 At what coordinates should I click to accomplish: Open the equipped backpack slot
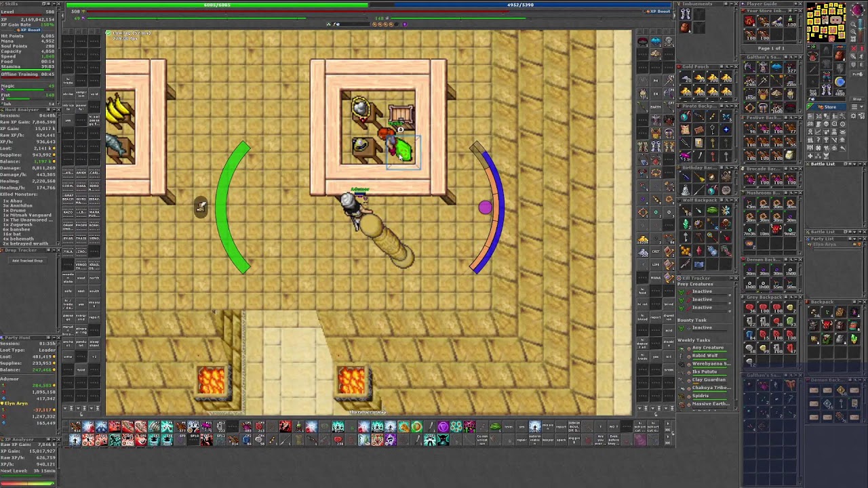pos(840,56)
